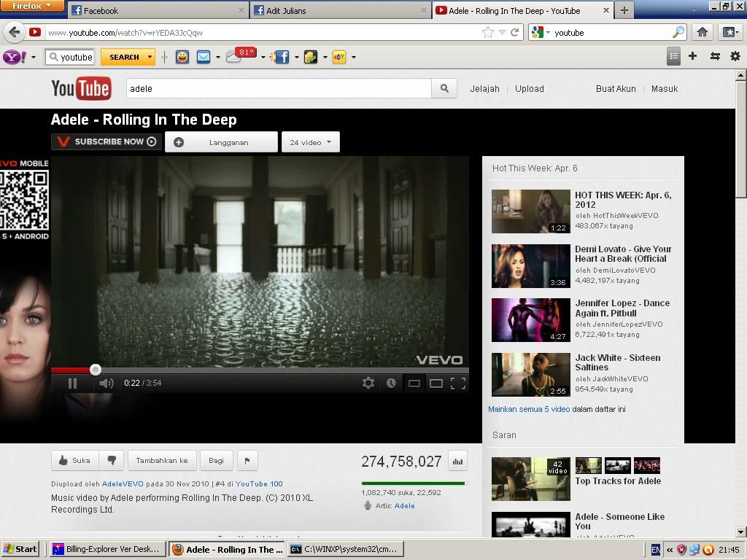
Task: Click the Watch Later clock icon
Action: [391, 384]
